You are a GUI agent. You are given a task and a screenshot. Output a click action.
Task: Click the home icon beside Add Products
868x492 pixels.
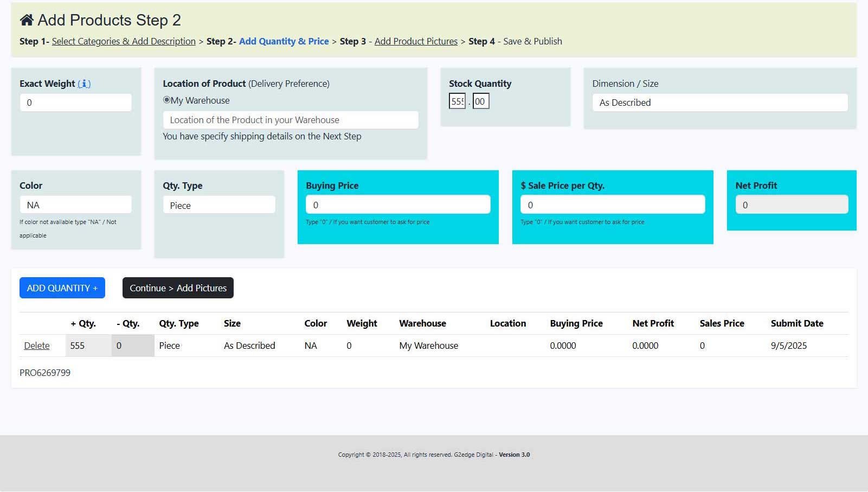pyautogui.click(x=27, y=20)
